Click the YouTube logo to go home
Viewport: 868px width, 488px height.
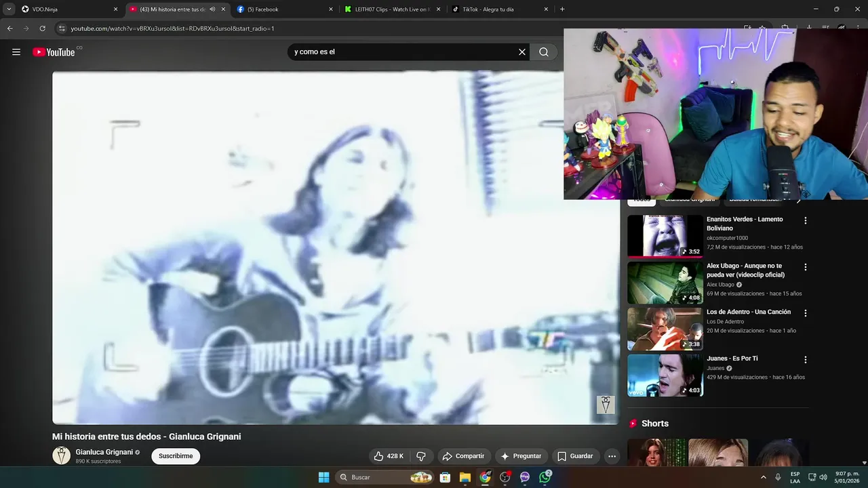pyautogui.click(x=54, y=52)
